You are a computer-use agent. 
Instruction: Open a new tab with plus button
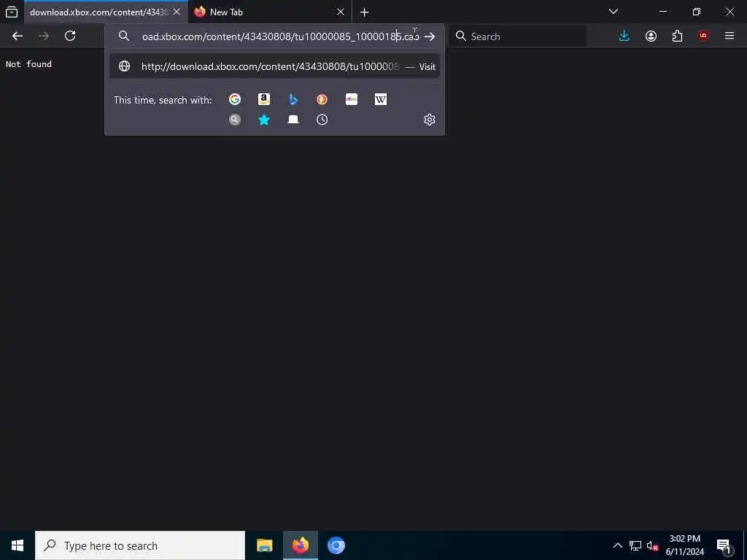click(365, 12)
